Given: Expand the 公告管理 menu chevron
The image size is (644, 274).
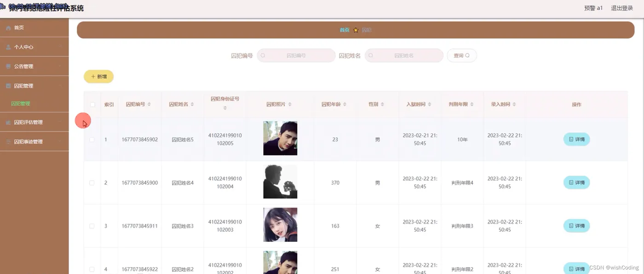Looking at the screenshot, I should [x=61, y=66].
